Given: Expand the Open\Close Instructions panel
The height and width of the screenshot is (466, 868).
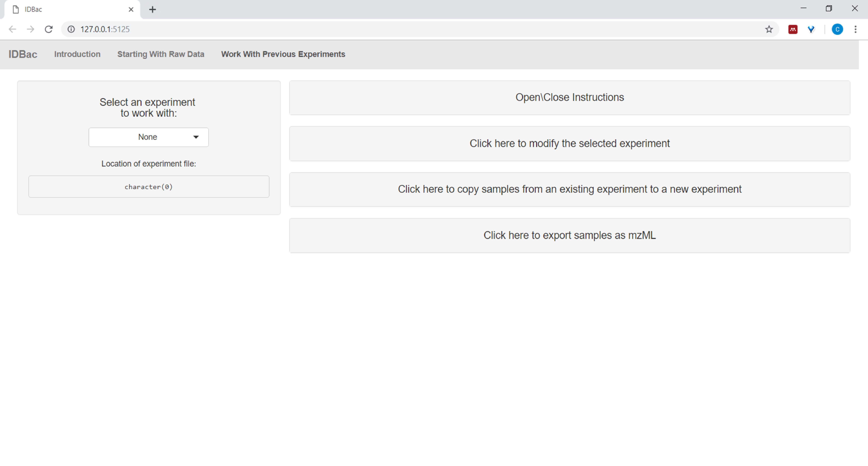Looking at the screenshot, I should tap(569, 97).
